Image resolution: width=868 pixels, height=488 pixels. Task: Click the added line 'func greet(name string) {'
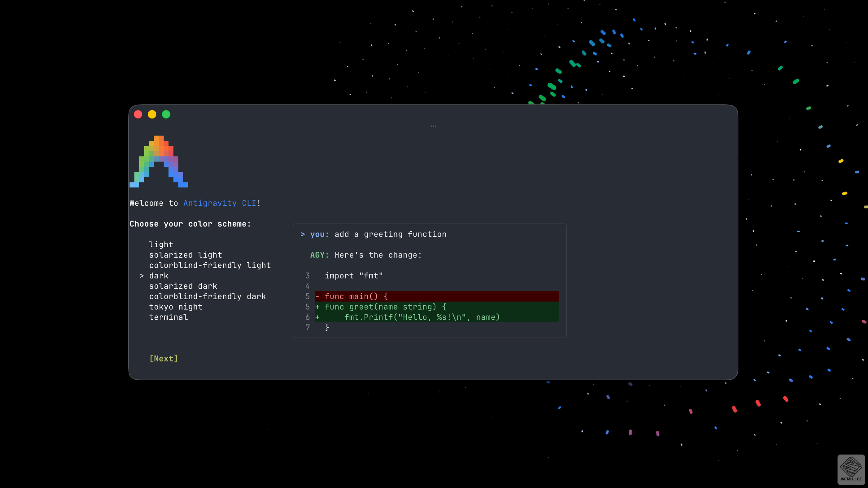[x=437, y=307]
